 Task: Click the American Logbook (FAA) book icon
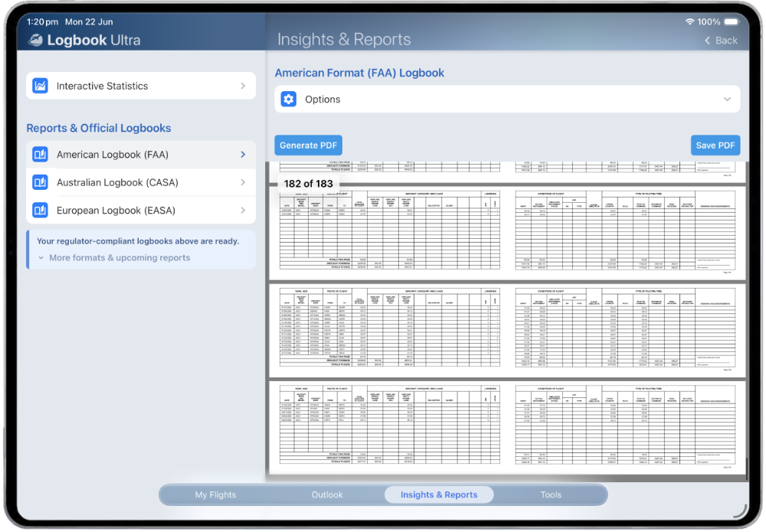coord(40,155)
